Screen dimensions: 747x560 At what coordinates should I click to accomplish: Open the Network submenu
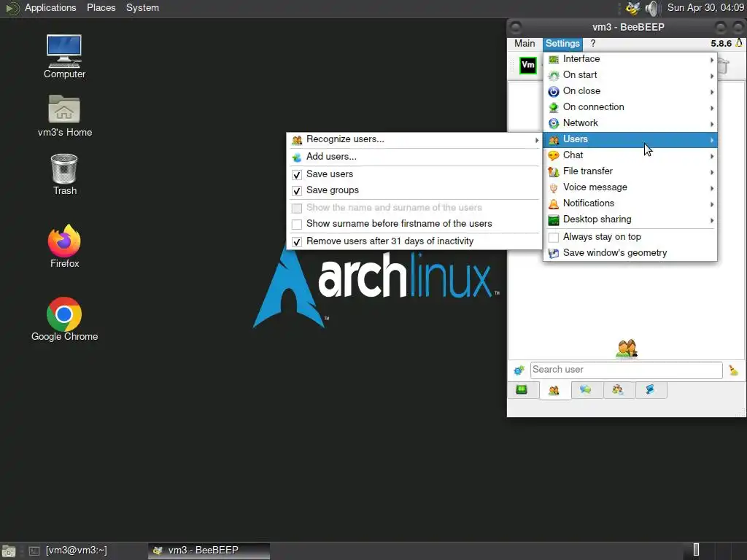(x=630, y=123)
